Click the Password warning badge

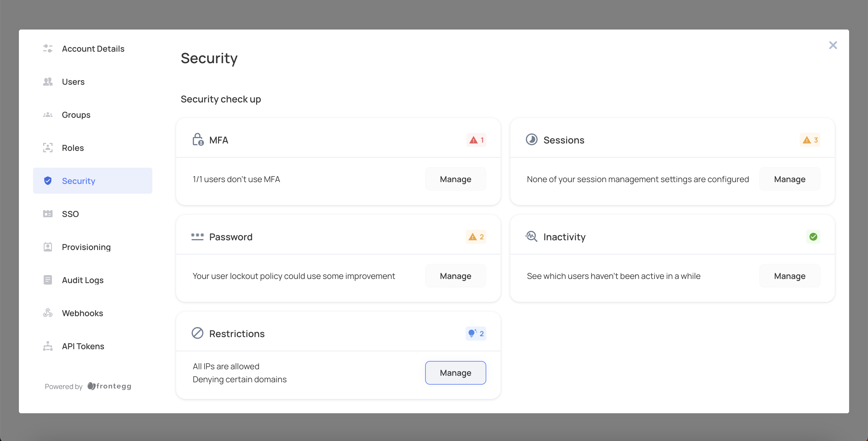click(475, 237)
